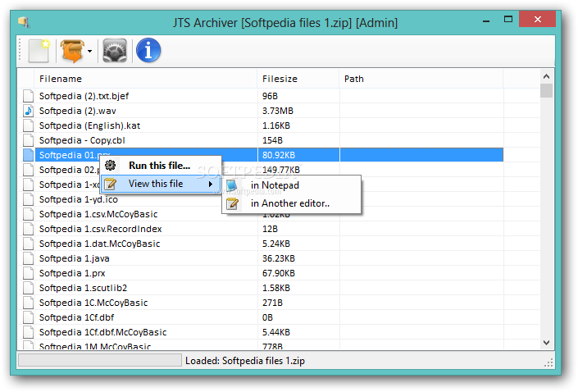Click pencil icon beside in Another editor
Viewport: 578px width, 392px height.
(x=232, y=203)
